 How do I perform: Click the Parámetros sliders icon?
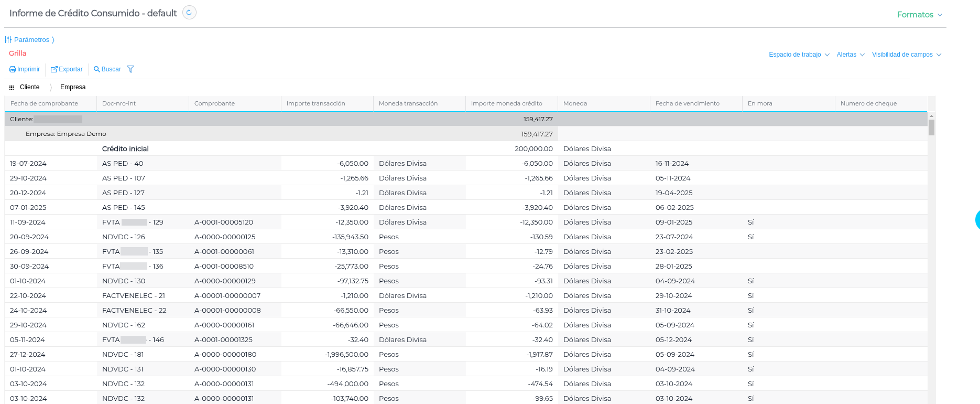(x=8, y=40)
